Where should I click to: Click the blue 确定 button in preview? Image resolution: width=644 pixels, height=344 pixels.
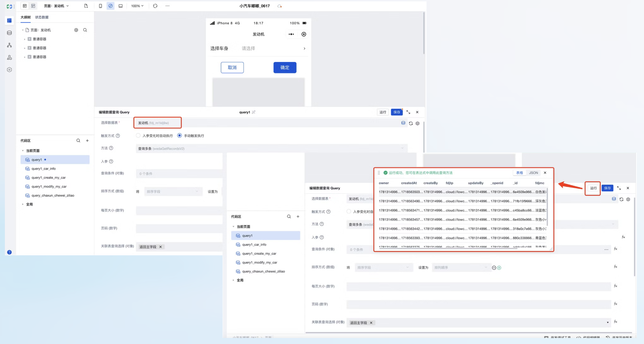[x=285, y=67]
